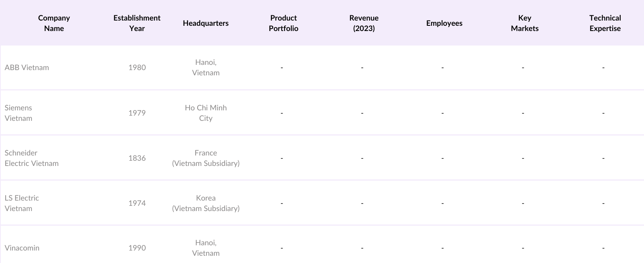Click Schneider Electric Vietnam's Product Portfolio dash cell
Viewport: 644px width, 263px height.
(282, 158)
